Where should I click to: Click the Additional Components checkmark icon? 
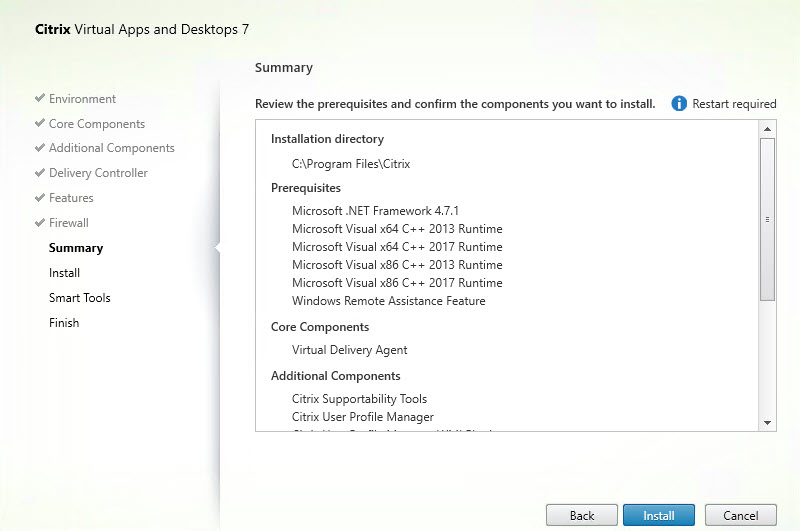40,148
